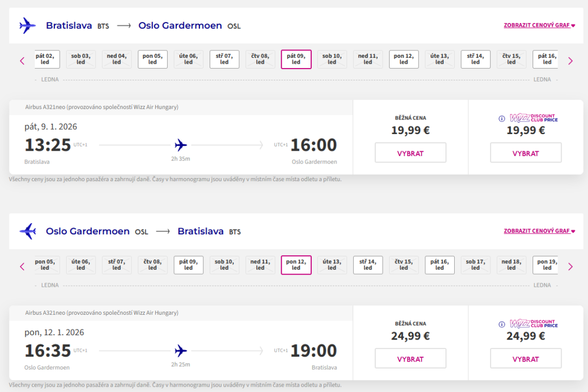Select outbound date stř 07, led
This screenshot has height=392, width=588.
tap(224, 59)
